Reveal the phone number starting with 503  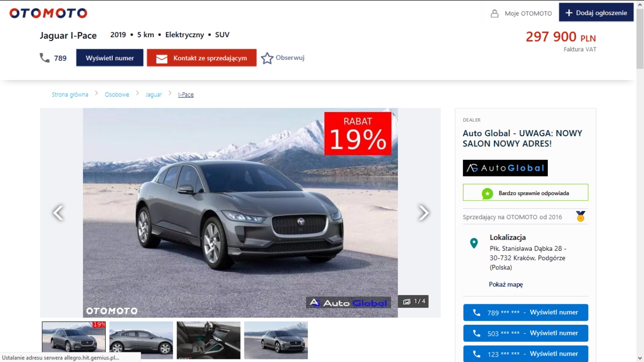tap(526, 333)
